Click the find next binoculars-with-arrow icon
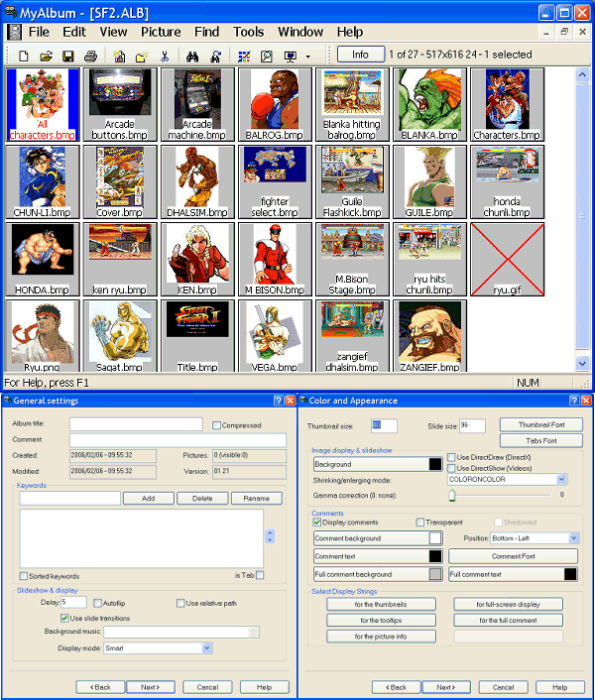This screenshot has height=700, width=595. tap(215, 57)
